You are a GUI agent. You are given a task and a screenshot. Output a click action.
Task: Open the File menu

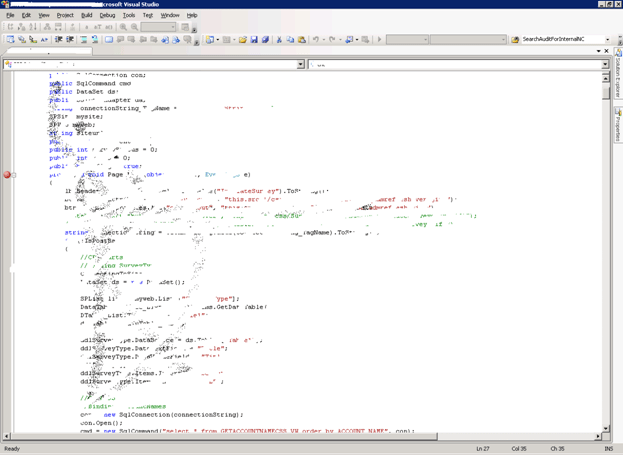pos(10,15)
